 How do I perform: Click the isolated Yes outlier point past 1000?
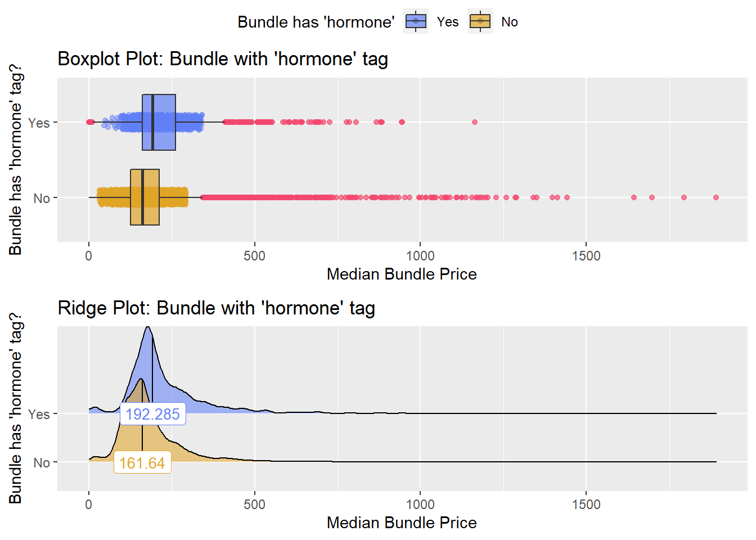click(x=475, y=122)
